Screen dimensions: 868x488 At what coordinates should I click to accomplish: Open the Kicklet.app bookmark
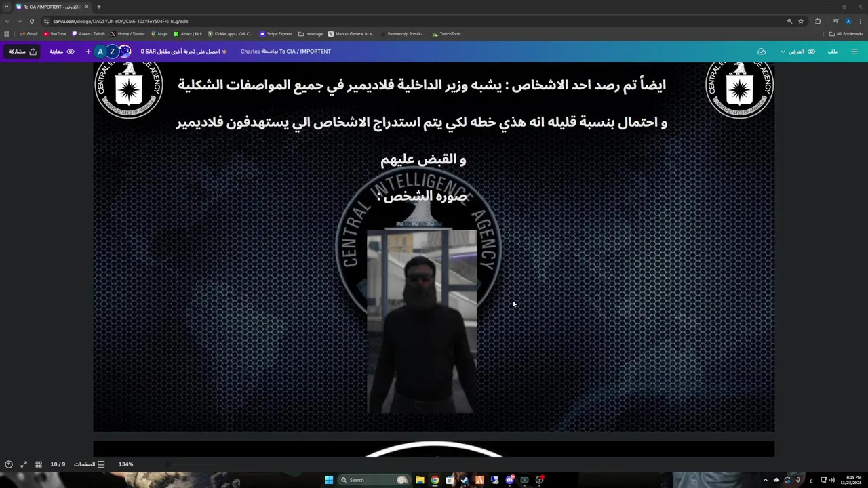pos(230,34)
